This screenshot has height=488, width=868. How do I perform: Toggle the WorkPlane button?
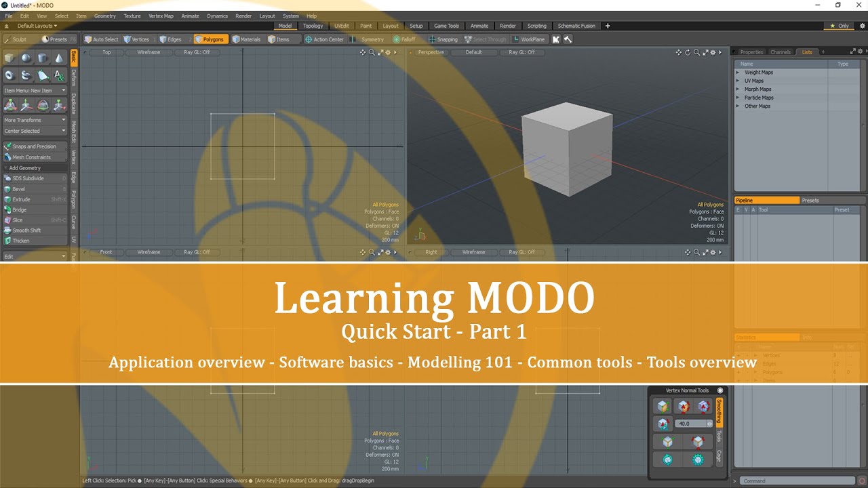(x=529, y=39)
